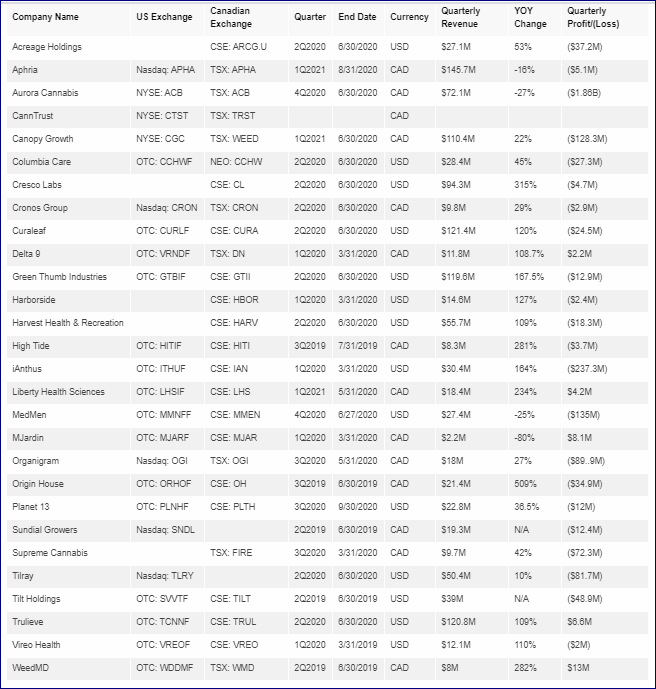Select Nasdaq: TLRY Tilray ticker cell
Viewport: 656px width, 689px height.
click(165, 576)
